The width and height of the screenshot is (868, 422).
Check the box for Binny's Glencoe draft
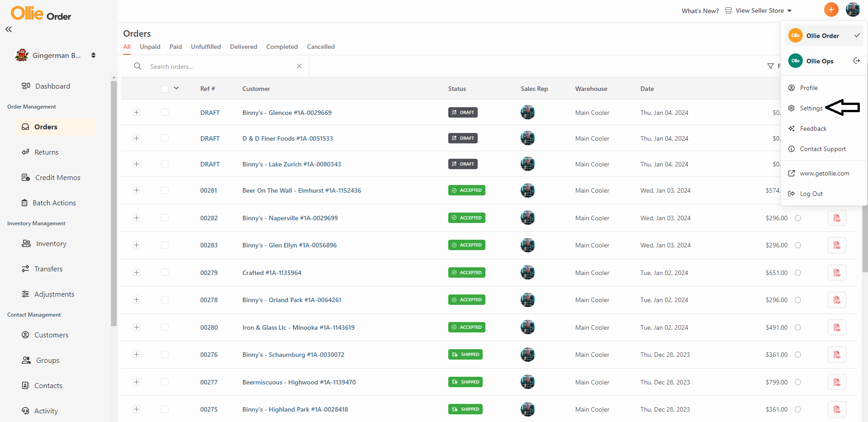click(165, 112)
